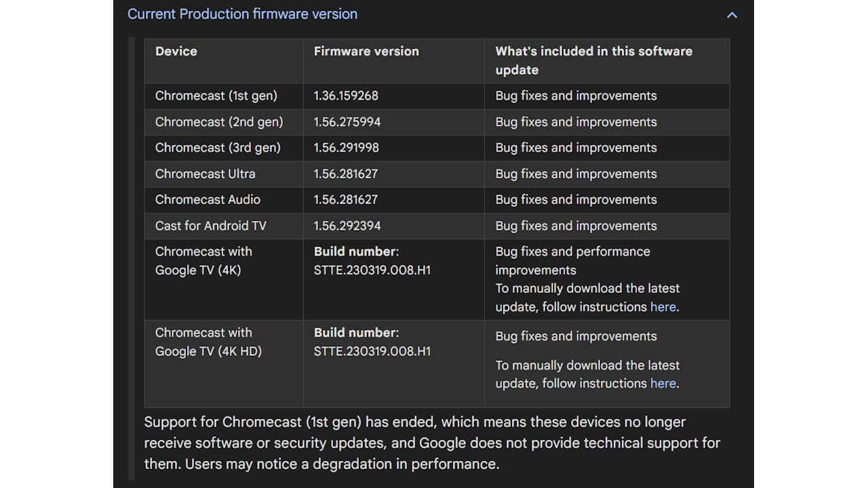Select the Chromecast (2nd gen) cell

click(x=220, y=122)
